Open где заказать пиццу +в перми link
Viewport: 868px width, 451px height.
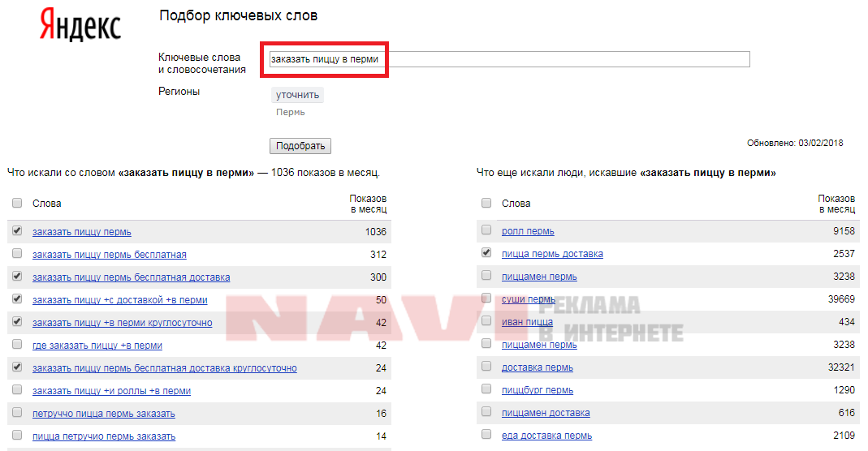coord(97,346)
